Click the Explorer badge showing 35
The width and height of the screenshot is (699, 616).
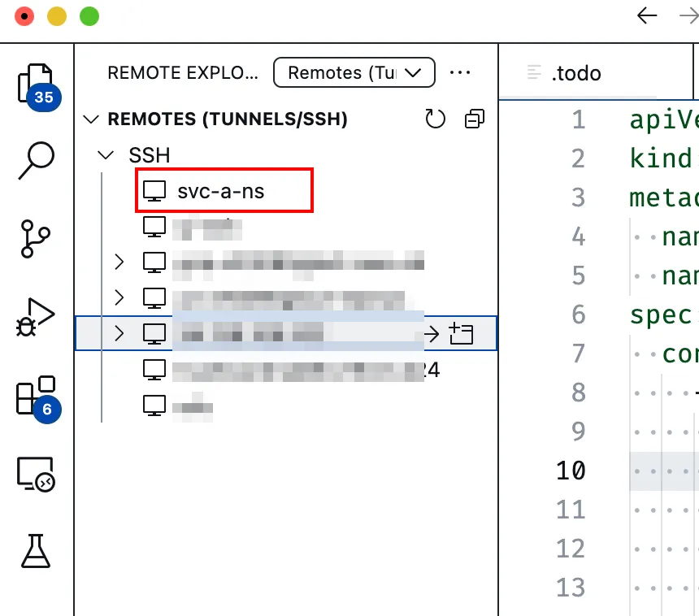pyautogui.click(x=44, y=97)
